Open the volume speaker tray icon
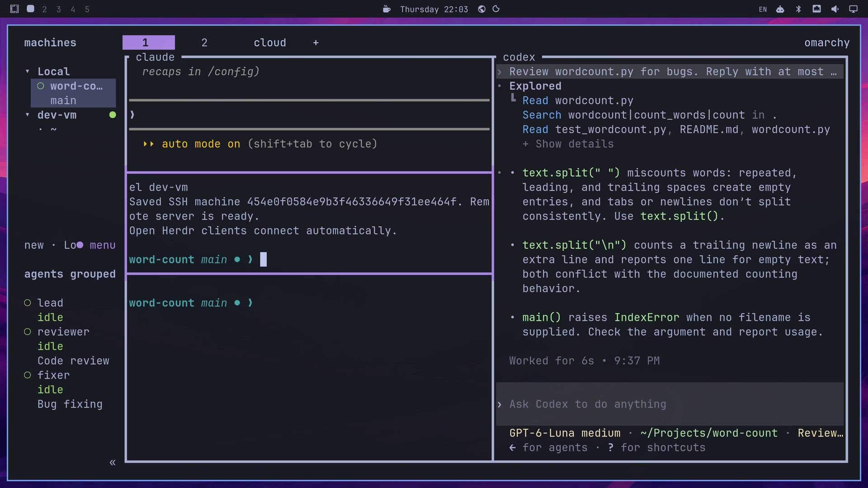 [835, 9]
